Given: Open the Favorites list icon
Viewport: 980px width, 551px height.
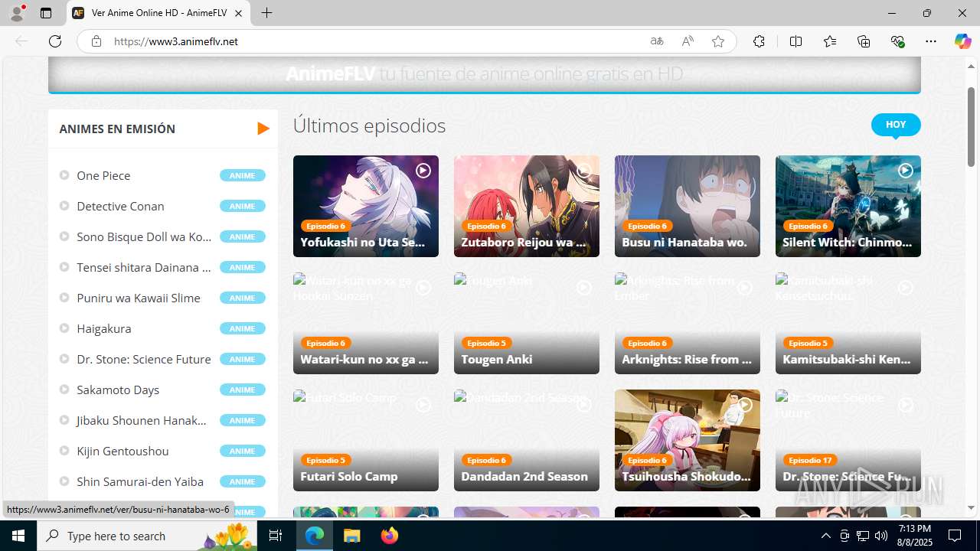Looking at the screenshot, I should coord(830,41).
